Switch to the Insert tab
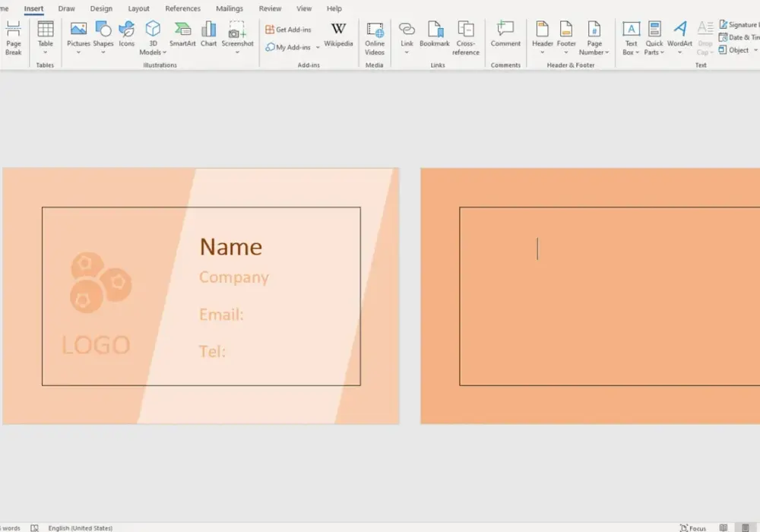The width and height of the screenshot is (760, 532). 34,8
